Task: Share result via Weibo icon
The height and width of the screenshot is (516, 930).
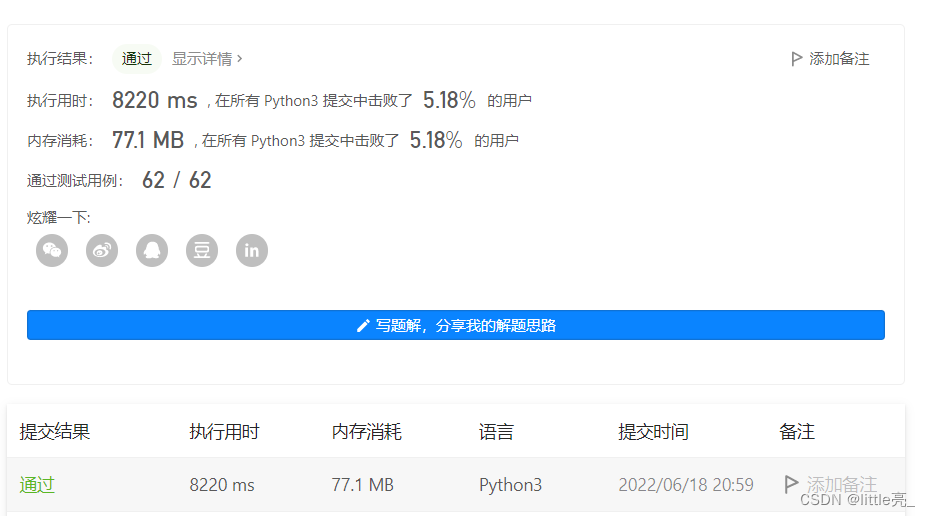Action: (x=102, y=250)
